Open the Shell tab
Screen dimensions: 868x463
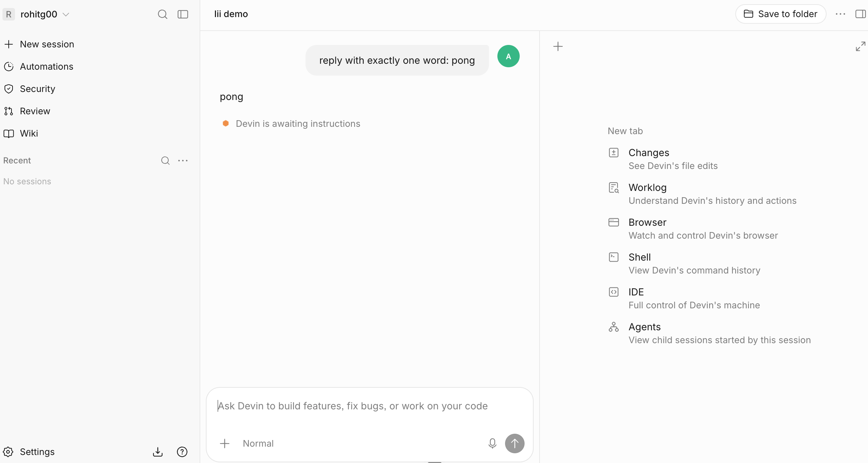684,264
